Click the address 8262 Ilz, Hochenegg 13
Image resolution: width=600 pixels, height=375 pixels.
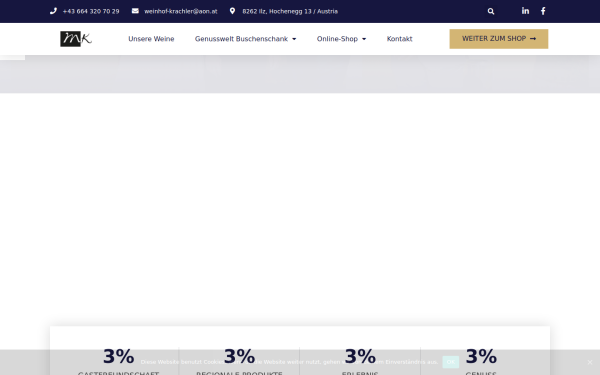tap(290, 11)
